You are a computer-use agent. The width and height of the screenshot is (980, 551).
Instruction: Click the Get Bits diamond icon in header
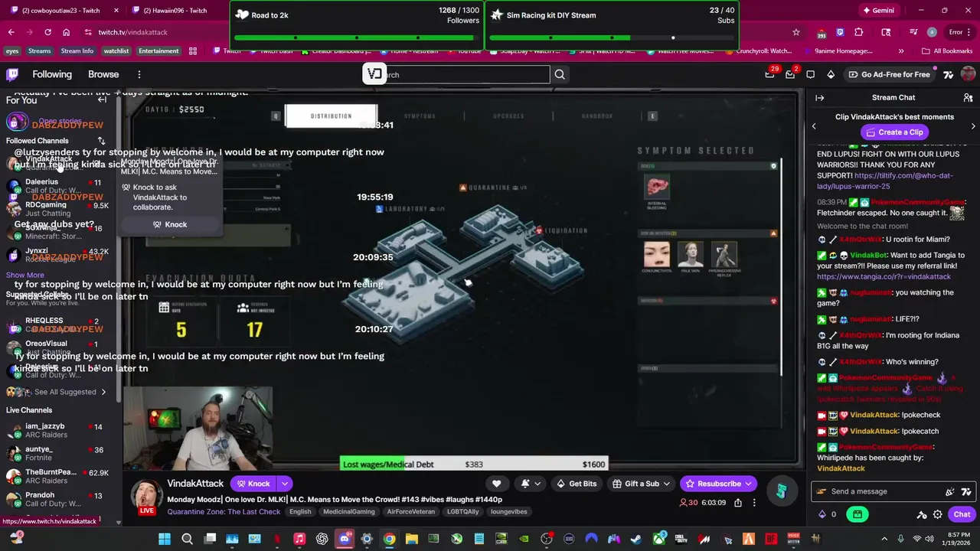click(x=831, y=74)
